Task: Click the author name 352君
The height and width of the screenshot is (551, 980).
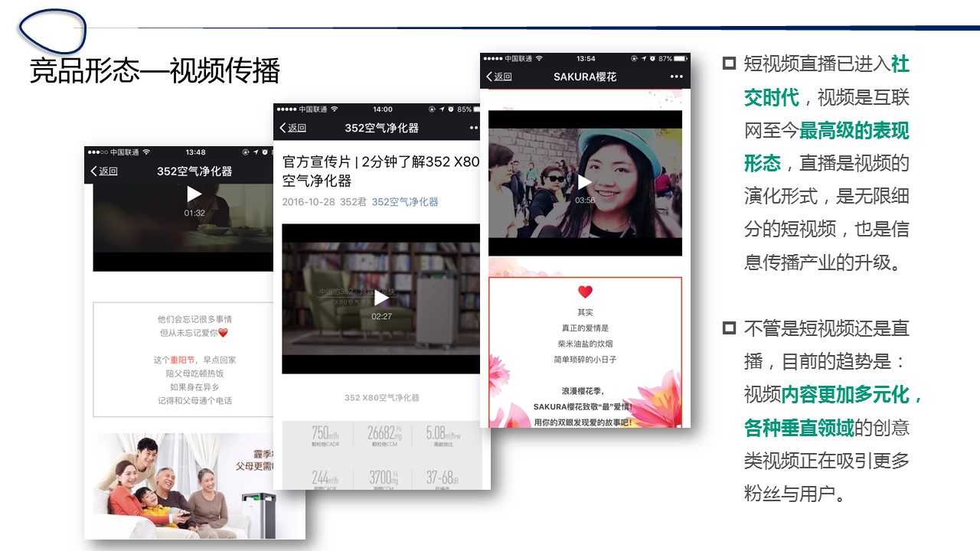Action: click(x=353, y=202)
